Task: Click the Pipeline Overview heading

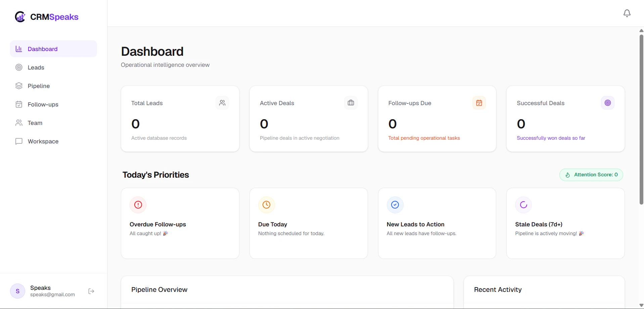Action: (x=159, y=290)
